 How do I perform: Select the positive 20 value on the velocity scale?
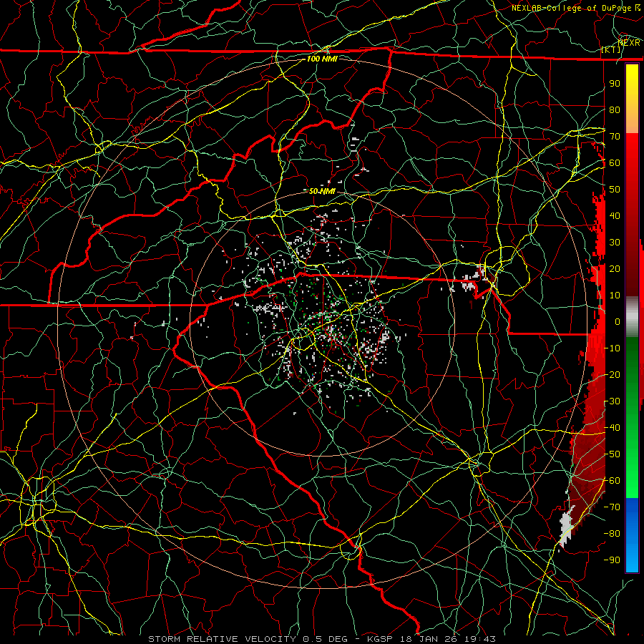click(615, 268)
